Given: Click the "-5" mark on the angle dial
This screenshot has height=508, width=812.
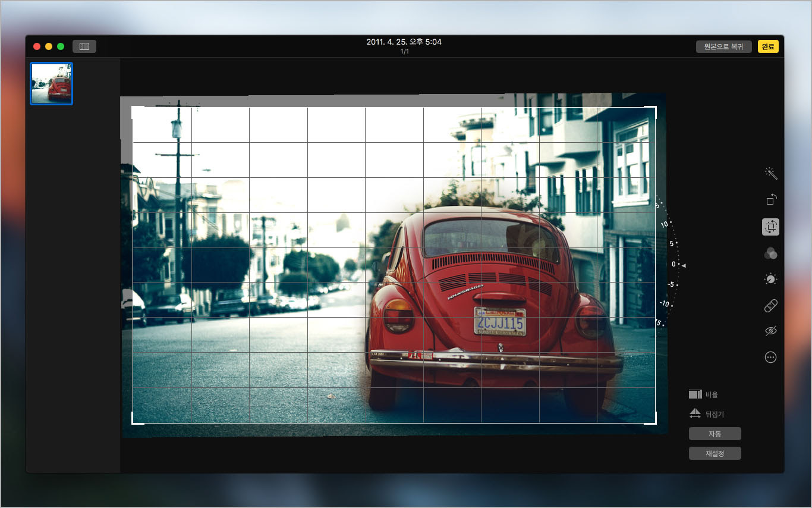Looking at the screenshot, I should point(670,284).
